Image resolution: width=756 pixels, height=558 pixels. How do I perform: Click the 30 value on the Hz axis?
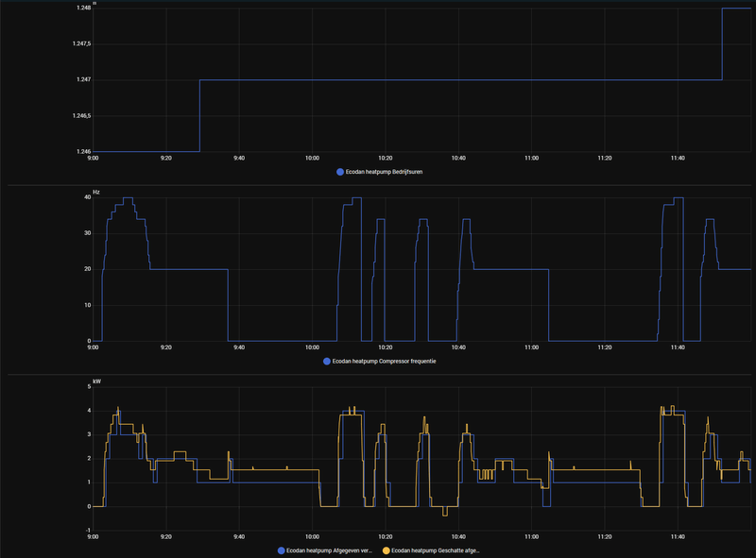click(87, 233)
